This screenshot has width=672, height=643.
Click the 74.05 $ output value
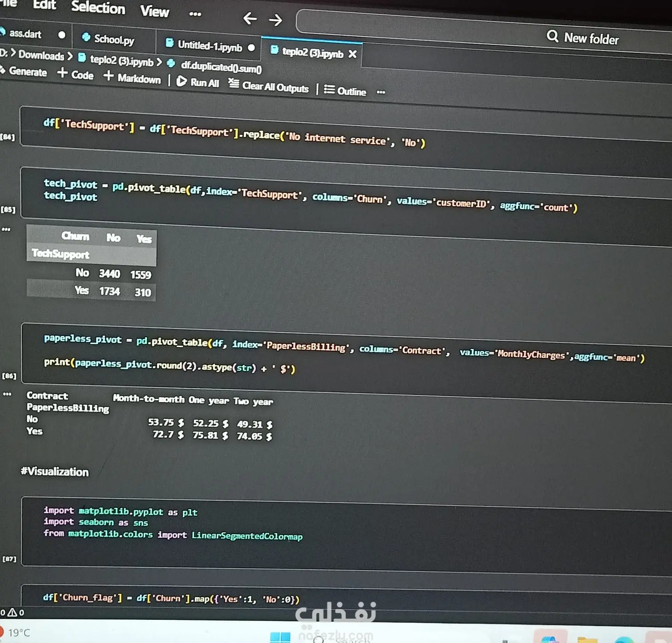[254, 436]
